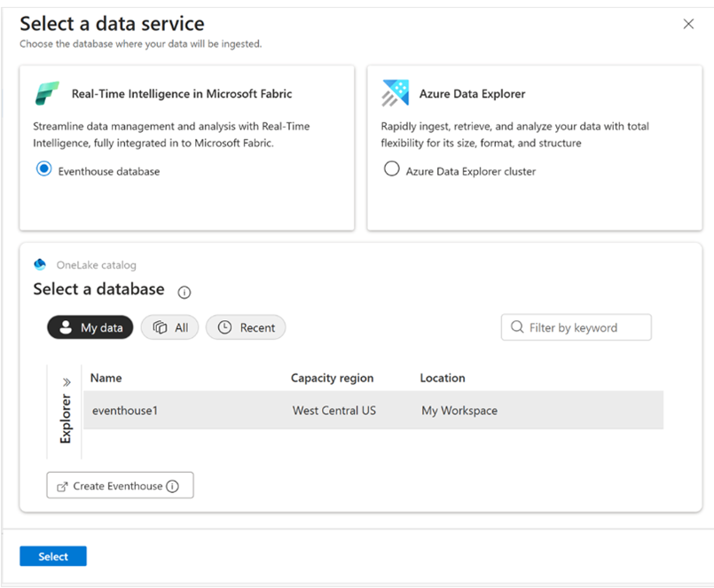
Task: Open the vertical Explorer panel label
Action: tap(66, 419)
